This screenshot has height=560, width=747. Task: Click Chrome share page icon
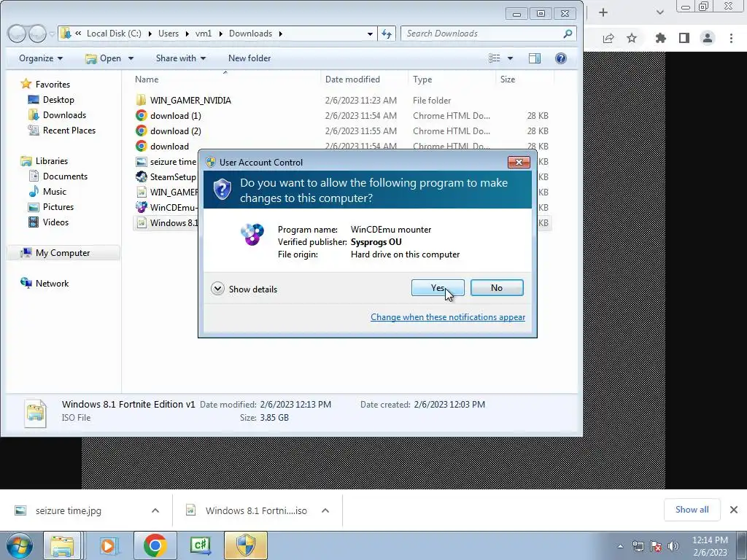point(608,38)
